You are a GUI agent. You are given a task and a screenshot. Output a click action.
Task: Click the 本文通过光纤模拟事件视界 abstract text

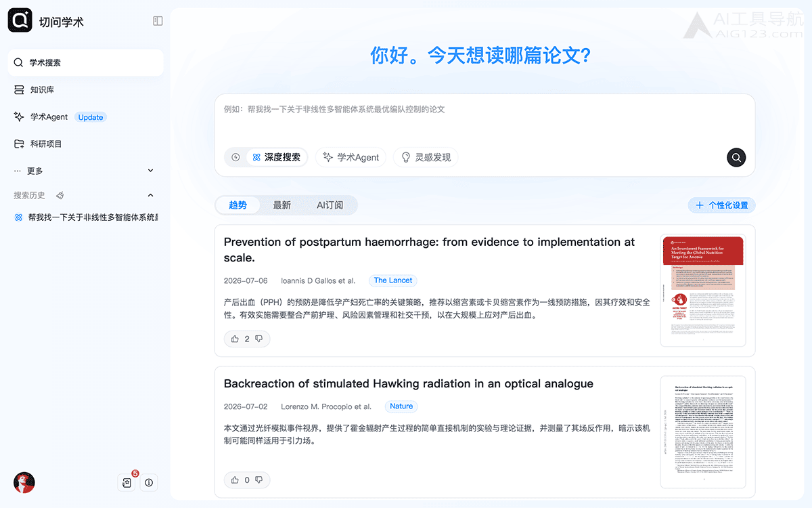coord(437,434)
